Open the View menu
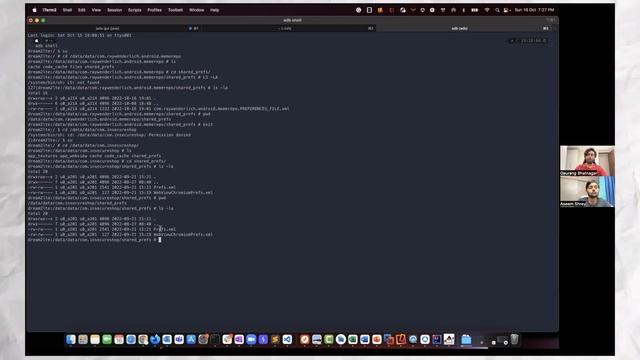The height and width of the screenshot is (360, 640). [x=96, y=10]
